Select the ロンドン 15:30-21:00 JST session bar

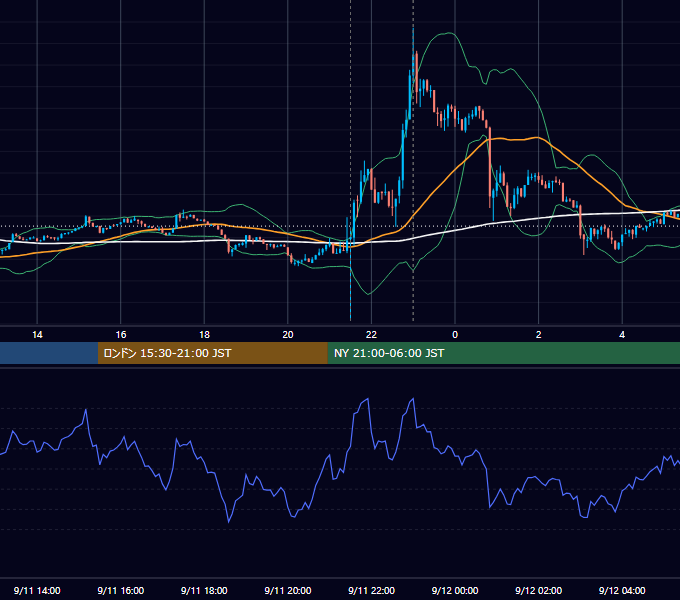pyautogui.click(x=212, y=353)
